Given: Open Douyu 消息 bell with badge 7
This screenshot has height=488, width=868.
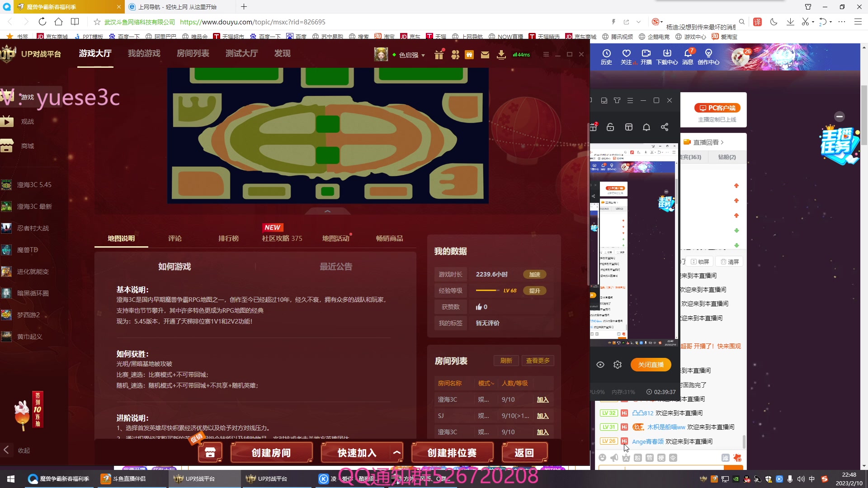Looking at the screenshot, I should (x=688, y=57).
